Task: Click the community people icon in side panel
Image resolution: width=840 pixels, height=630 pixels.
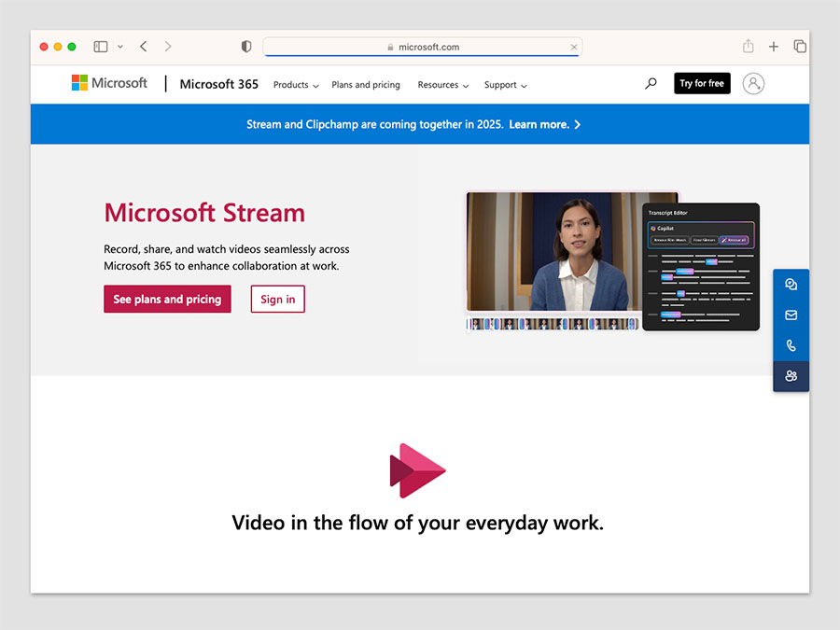Action: pyautogui.click(x=791, y=376)
